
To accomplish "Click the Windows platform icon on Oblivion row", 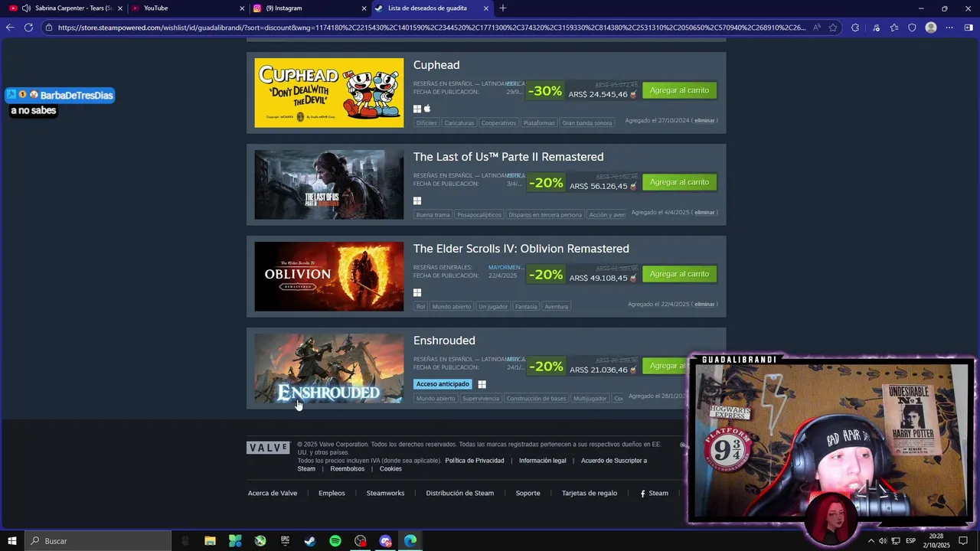I will pos(417,292).
